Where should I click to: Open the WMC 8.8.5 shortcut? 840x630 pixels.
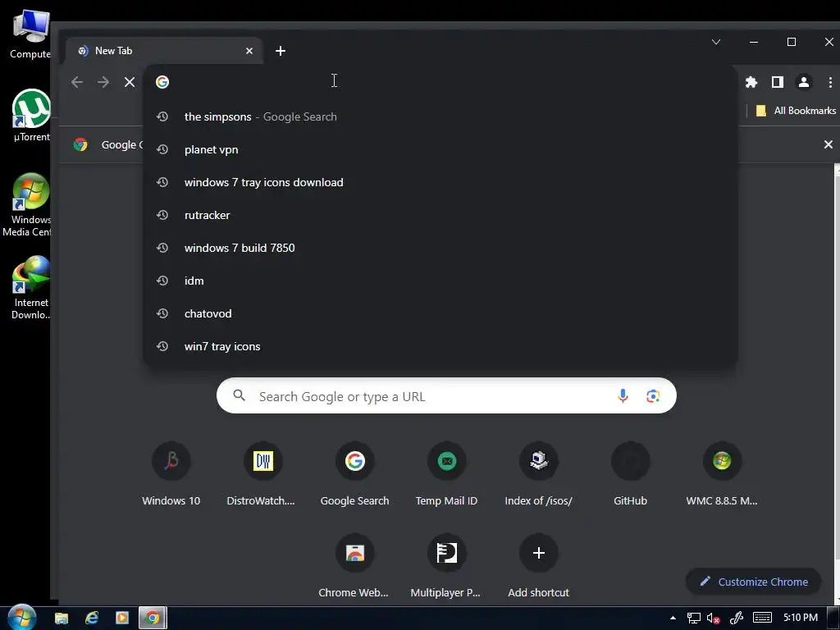click(x=722, y=475)
